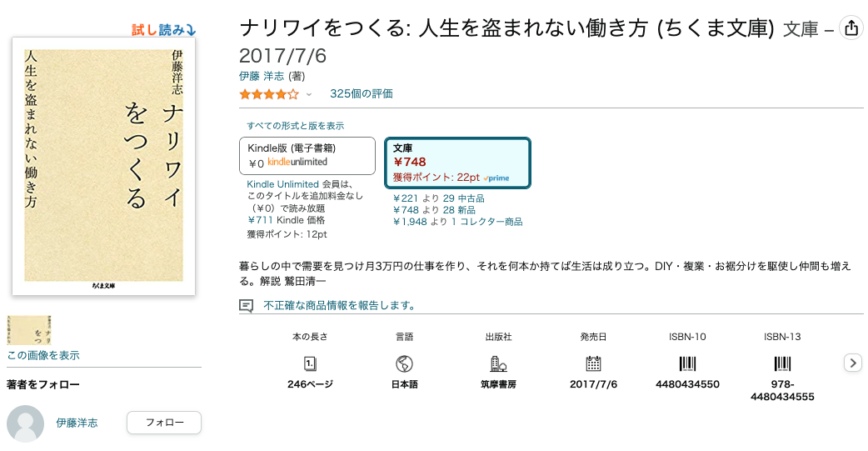Click the large book cover image

(x=104, y=167)
